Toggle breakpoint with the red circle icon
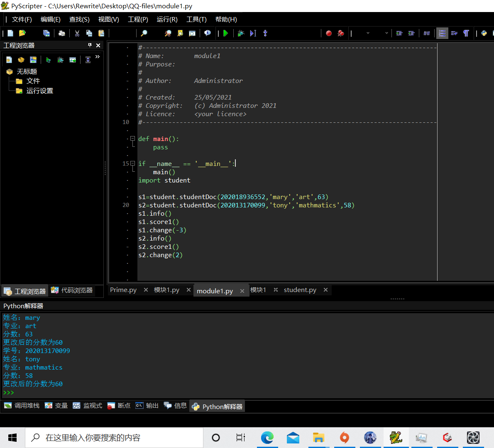This screenshot has width=494, height=448. [329, 33]
